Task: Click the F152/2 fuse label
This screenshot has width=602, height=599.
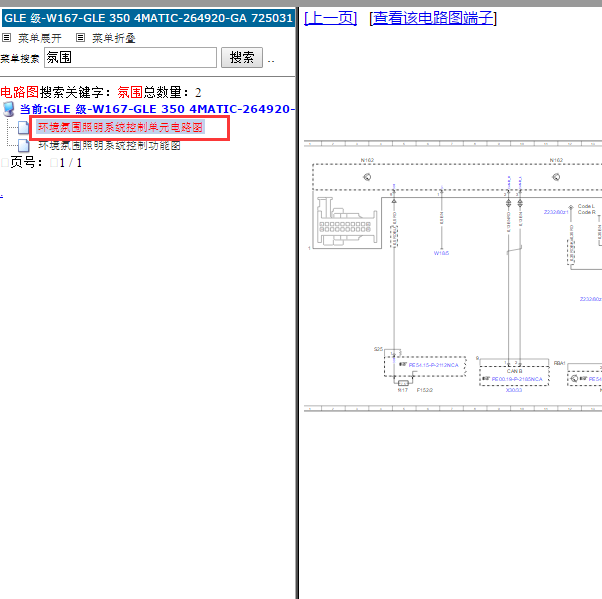Action: pyautogui.click(x=425, y=390)
